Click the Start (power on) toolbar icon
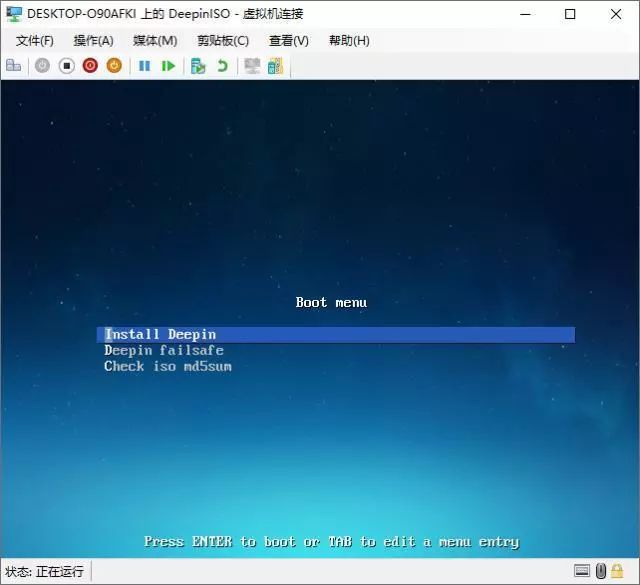This screenshot has height=585, width=640. pos(42,65)
